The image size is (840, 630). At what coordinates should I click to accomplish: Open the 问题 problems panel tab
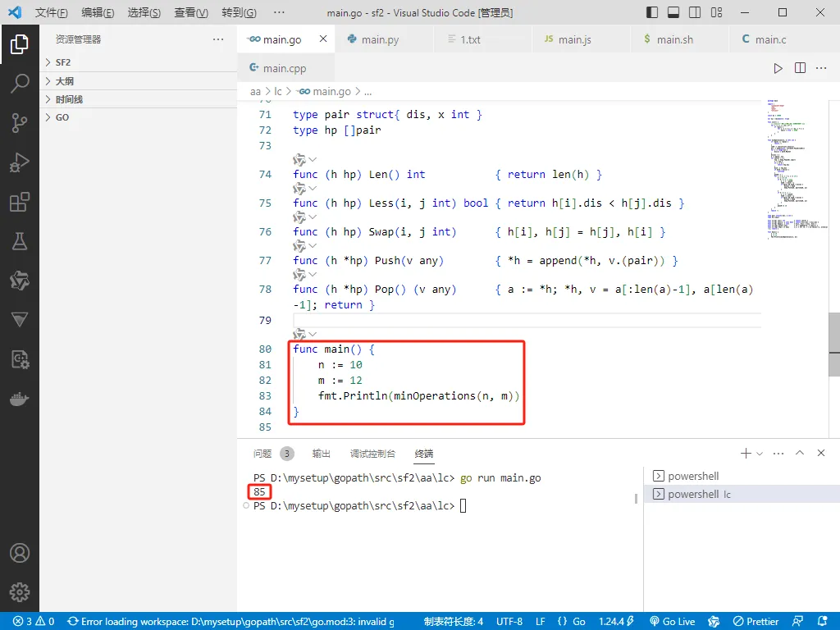click(x=262, y=454)
